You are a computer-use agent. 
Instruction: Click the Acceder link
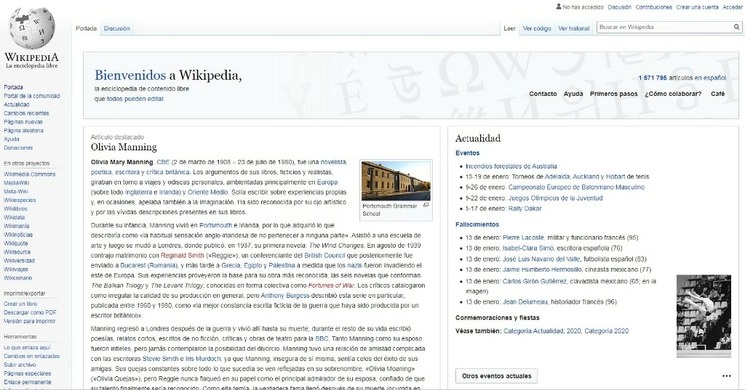[732, 7]
